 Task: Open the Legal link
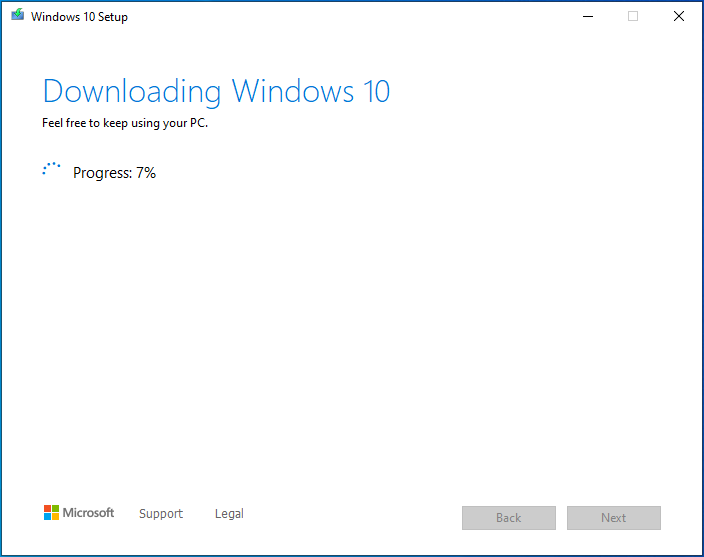click(x=229, y=514)
